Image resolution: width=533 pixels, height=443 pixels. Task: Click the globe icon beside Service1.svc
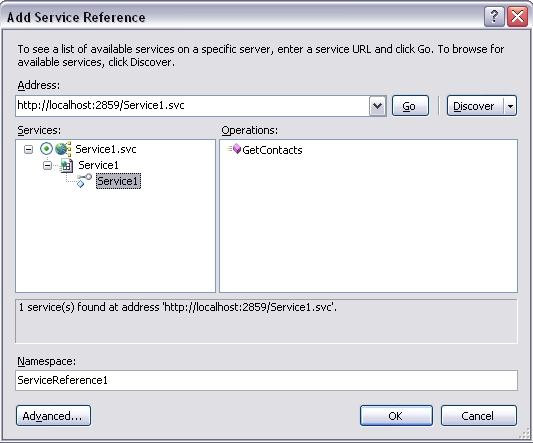pos(63,149)
